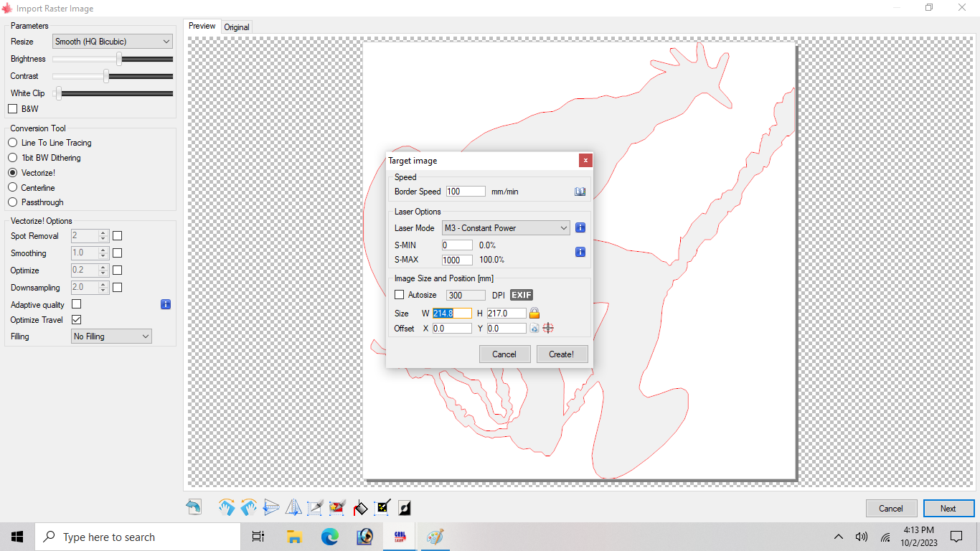Close the Target image dialog
Screen dimensions: 980x551
point(585,161)
